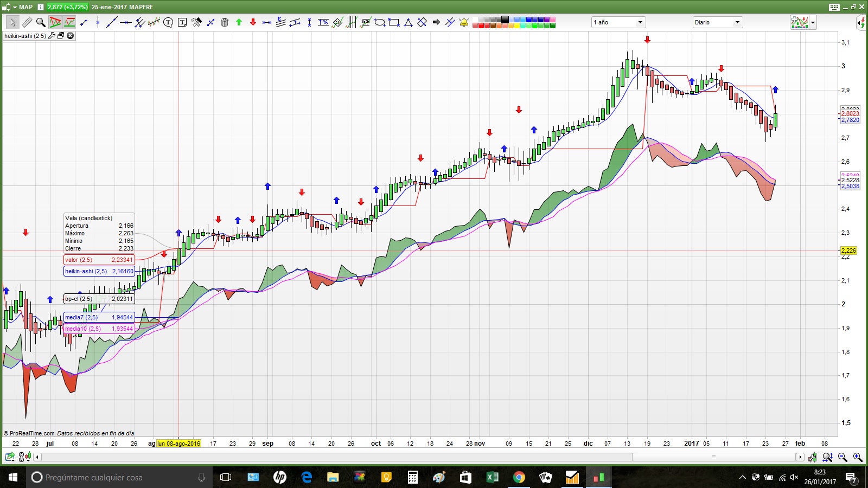
Task: Pick the pink color swatch
Action: coord(552,20)
